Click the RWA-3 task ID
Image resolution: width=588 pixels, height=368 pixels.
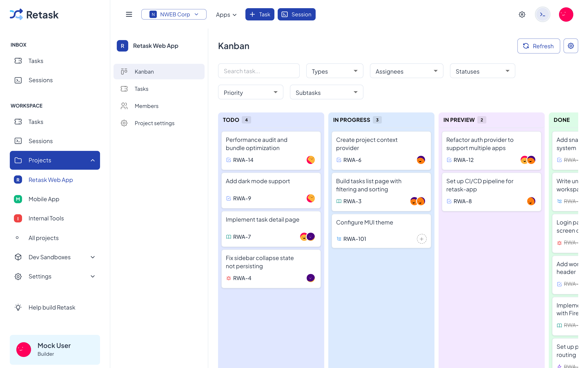click(x=352, y=201)
